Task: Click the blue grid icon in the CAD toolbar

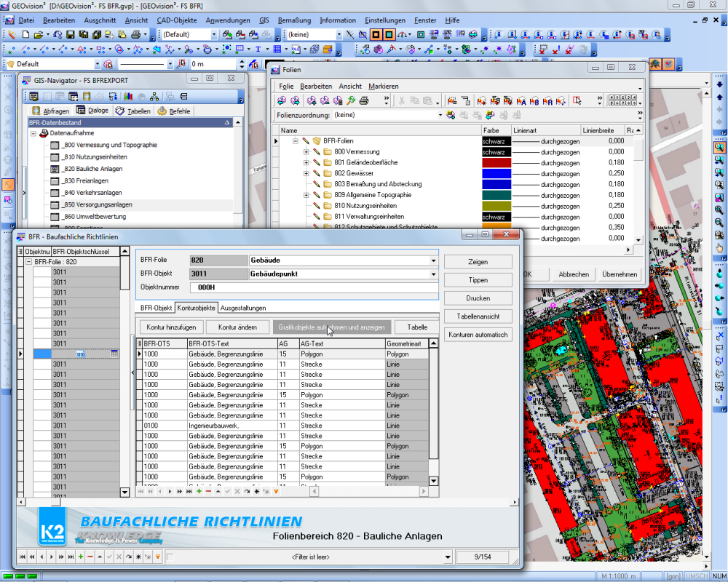Action: [277, 49]
